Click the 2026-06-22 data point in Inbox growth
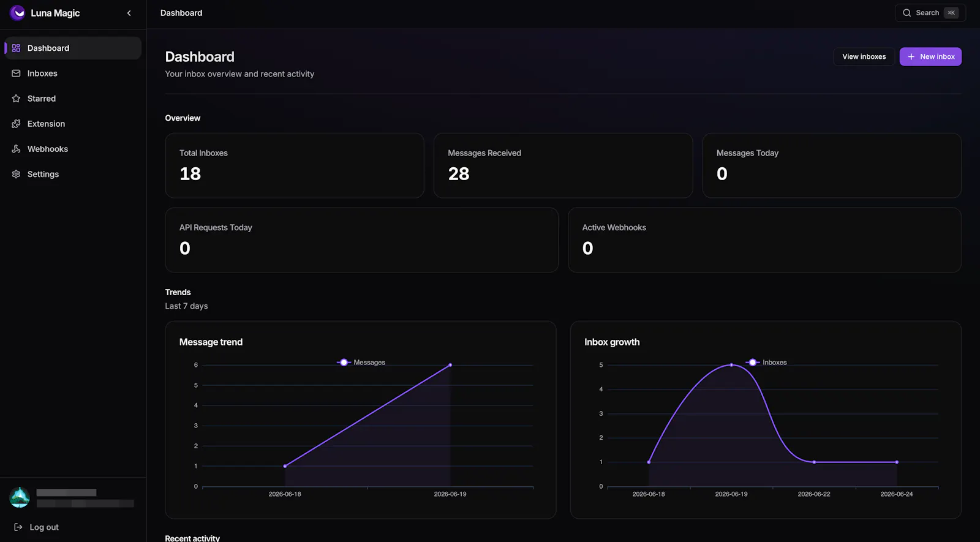The height and width of the screenshot is (542, 980). pos(814,462)
